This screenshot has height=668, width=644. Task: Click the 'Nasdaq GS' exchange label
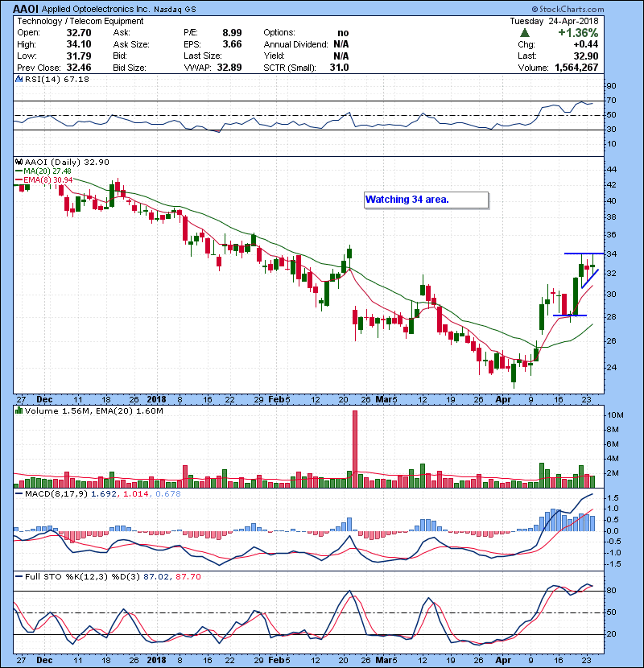[175, 10]
